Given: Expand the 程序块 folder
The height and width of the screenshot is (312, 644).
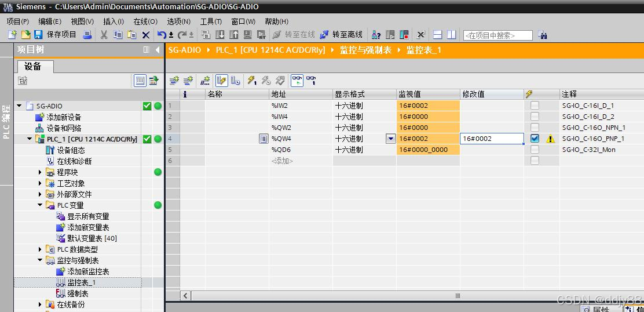Looking at the screenshot, I should pos(40,172).
